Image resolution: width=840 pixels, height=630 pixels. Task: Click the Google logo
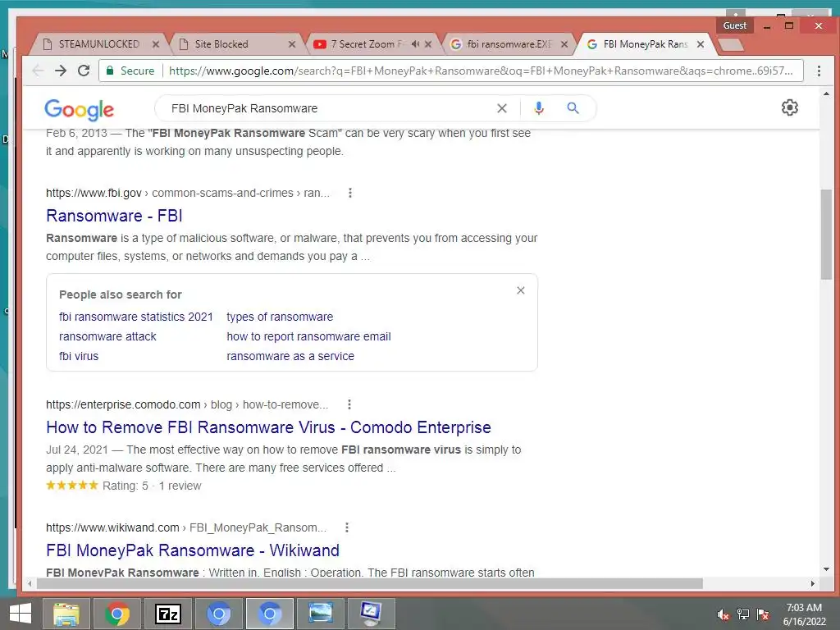[x=80, y=110]
